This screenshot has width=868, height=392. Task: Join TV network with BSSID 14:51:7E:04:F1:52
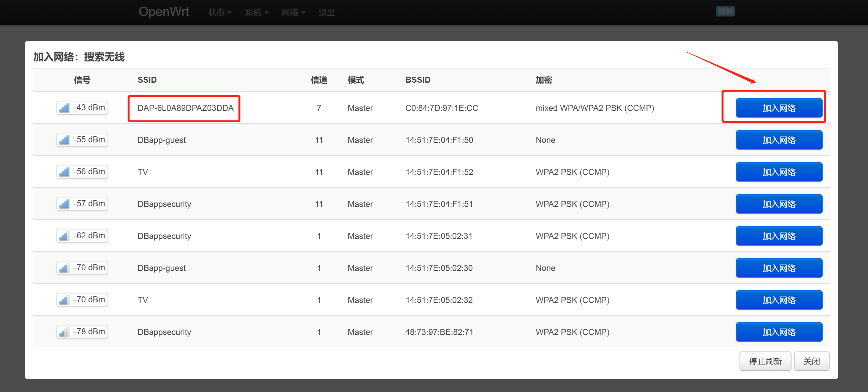(x=779, y=172)
